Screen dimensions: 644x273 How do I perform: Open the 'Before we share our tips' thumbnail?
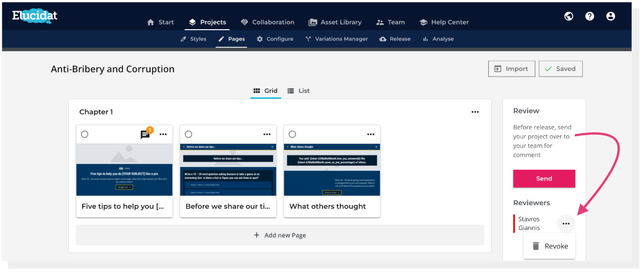pos(228,170)
